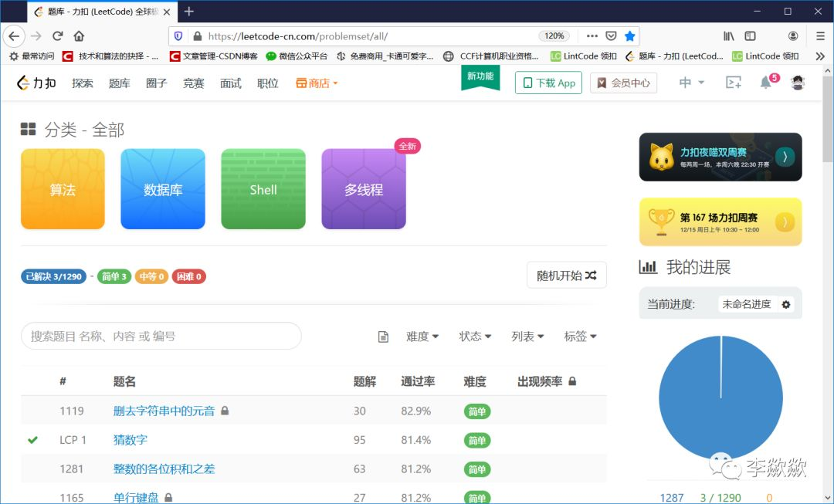Open the 面试 navigation item
This screenshot has height=504, width=834.
pos(231,83)
